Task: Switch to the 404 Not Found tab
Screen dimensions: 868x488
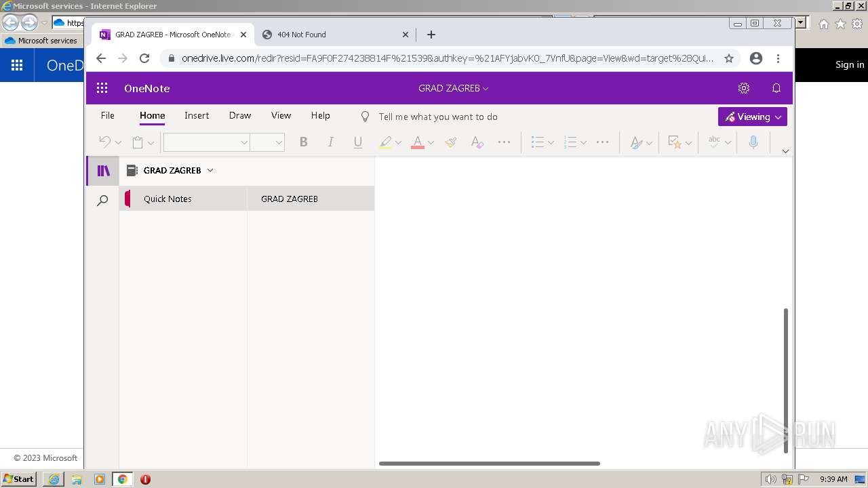Action: (335, 35)
